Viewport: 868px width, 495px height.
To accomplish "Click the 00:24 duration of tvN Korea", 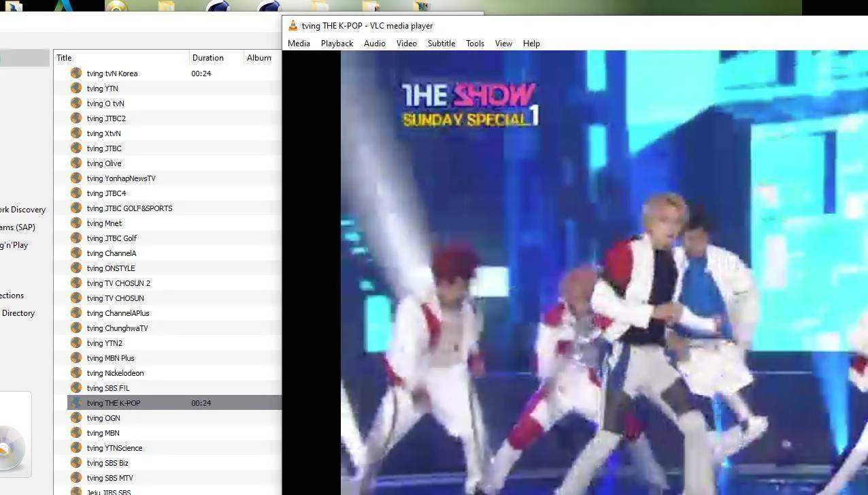I will click(201, 74).
